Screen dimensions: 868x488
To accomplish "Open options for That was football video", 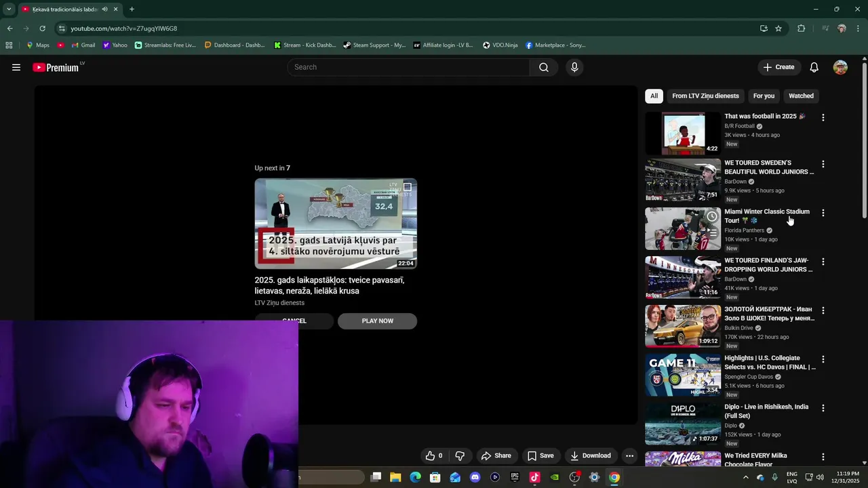I will [823, 117].
